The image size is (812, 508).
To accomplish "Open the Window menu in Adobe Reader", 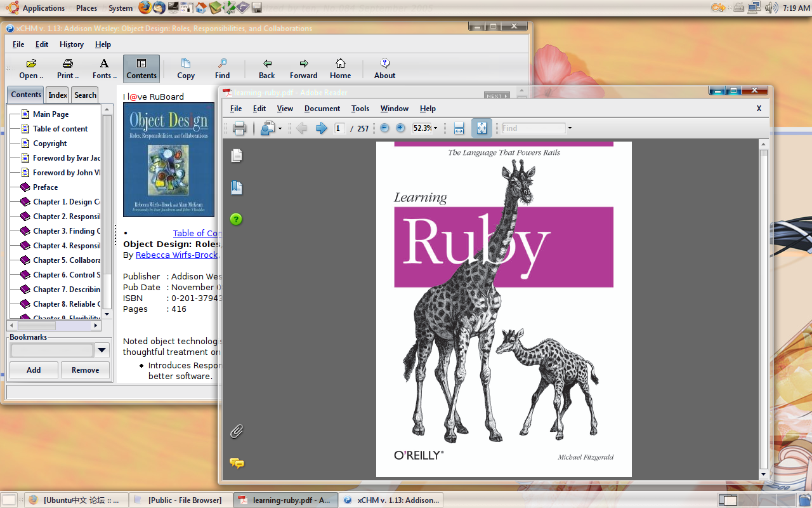I will (395, 109).
